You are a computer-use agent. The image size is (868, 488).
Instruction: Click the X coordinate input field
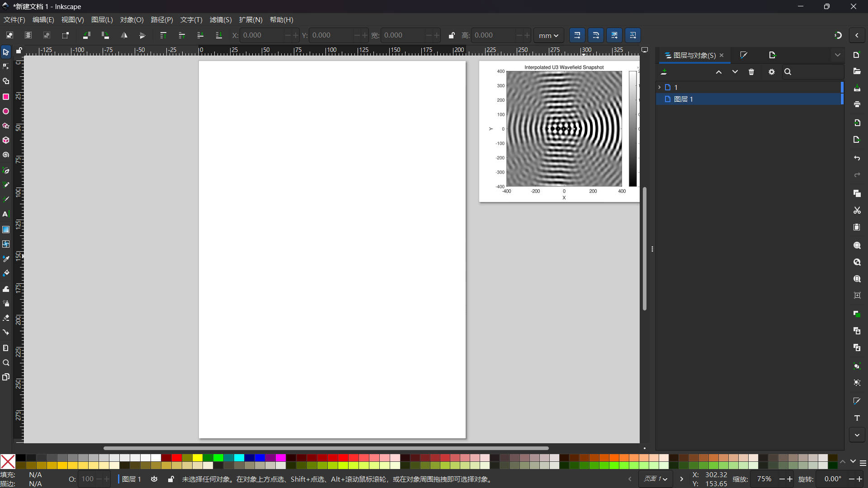click(262, 35)
